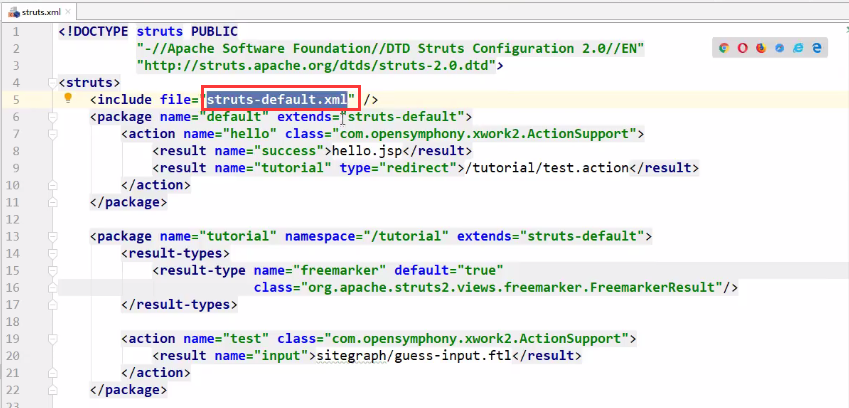Place cursor on the FreemarkerResult class name
The height and width of the screenshot is (408, 849).
click(x=660, y=288)
